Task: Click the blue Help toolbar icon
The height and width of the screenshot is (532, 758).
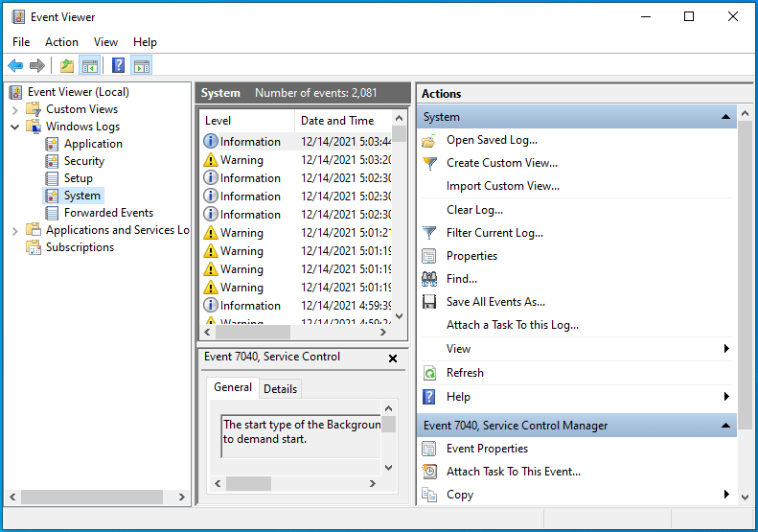Action: click(119, 65)
